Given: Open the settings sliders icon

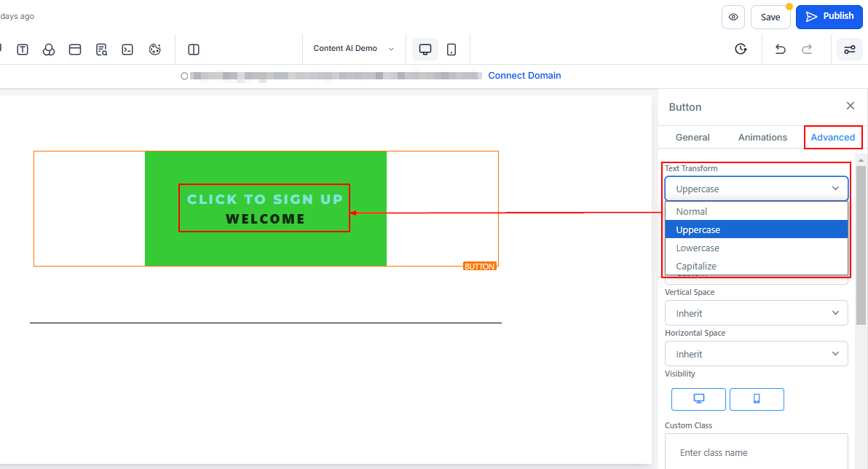Looking at the screenshot, I should (849, 50).
